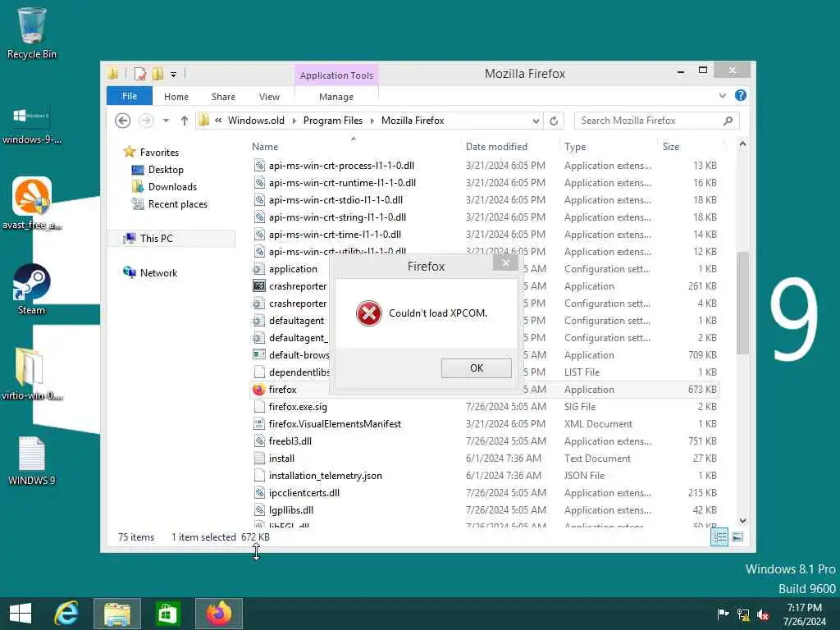The width and height of the screenshot is (840, 630).
Task: Click the file list scroll up arrow
Action: click(742, 144)
